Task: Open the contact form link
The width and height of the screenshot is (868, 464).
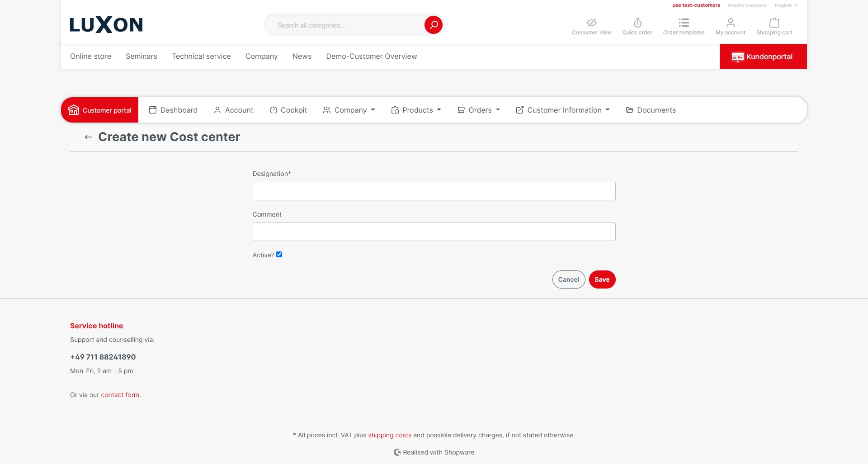Action: coord(120,395)
